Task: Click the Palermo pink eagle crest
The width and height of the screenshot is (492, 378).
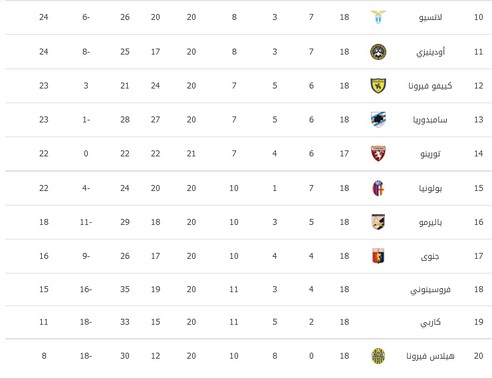Action: (x=378, y=222)
